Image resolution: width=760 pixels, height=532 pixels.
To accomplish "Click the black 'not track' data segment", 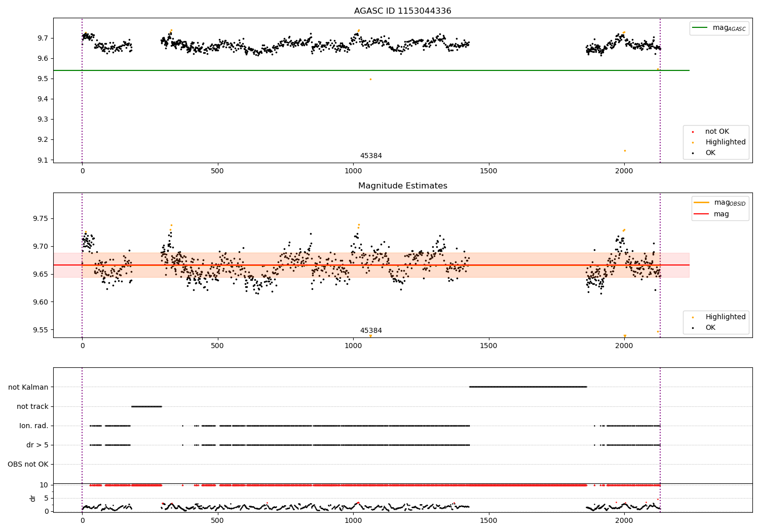I will point(146,406).
